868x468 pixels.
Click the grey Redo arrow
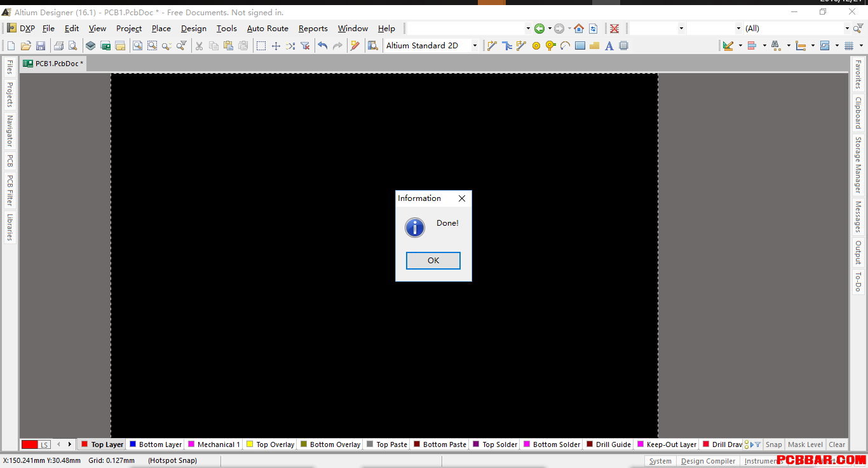(337, 46)
